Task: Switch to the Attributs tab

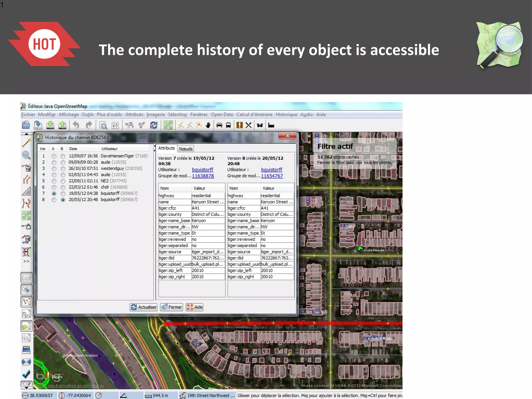Action: click(x=166, y=148)
